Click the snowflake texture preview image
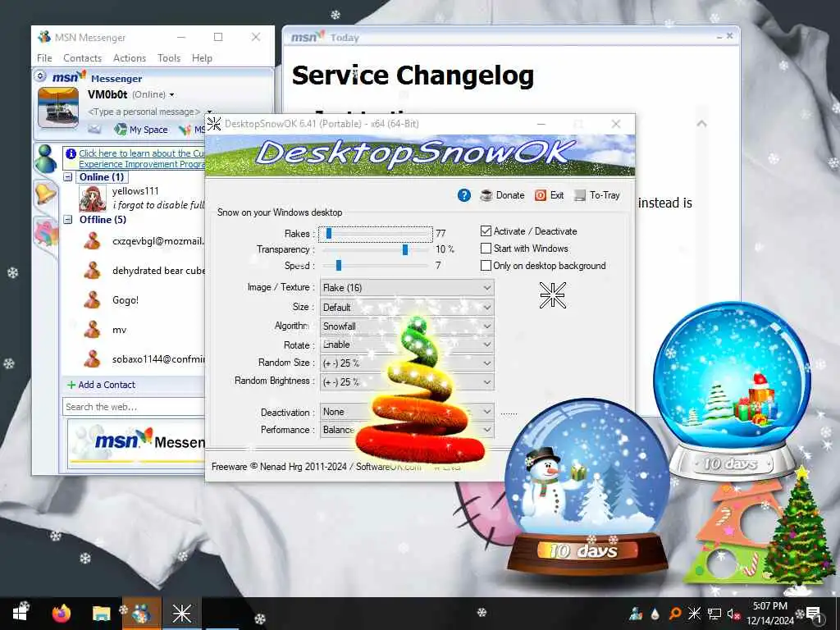Image resolution: width=840 pixels, height=630 pixels. point(552,295)
